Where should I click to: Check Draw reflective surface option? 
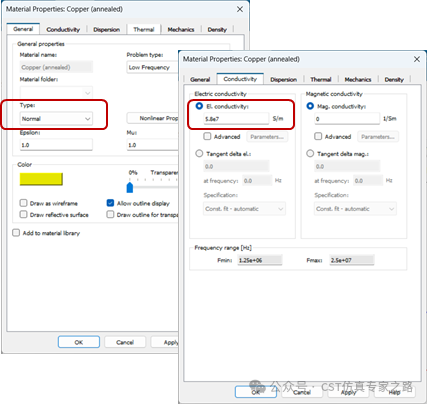click(23, 214)
